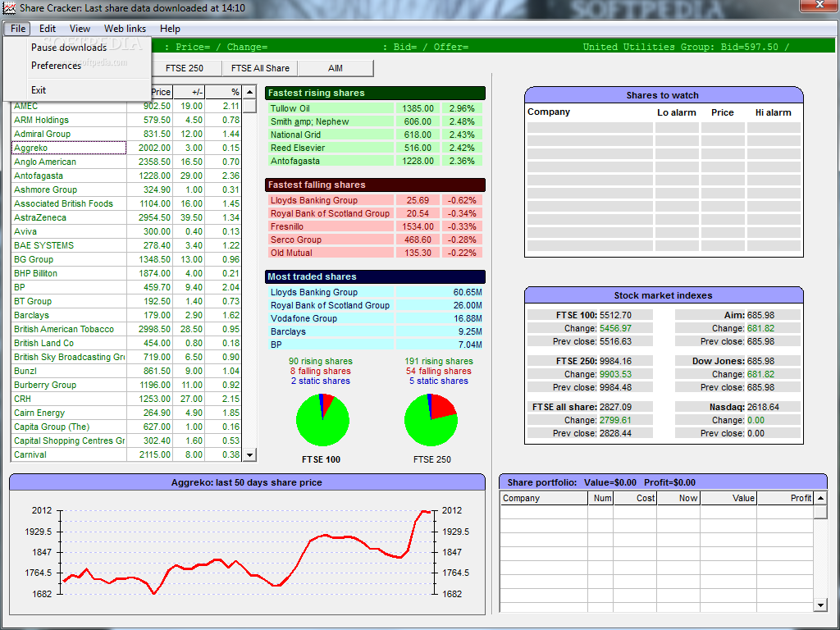Screen dimensions: 840x630
Task: Switch to the FTSE 250 tab
Action: [x=184, y=68]
